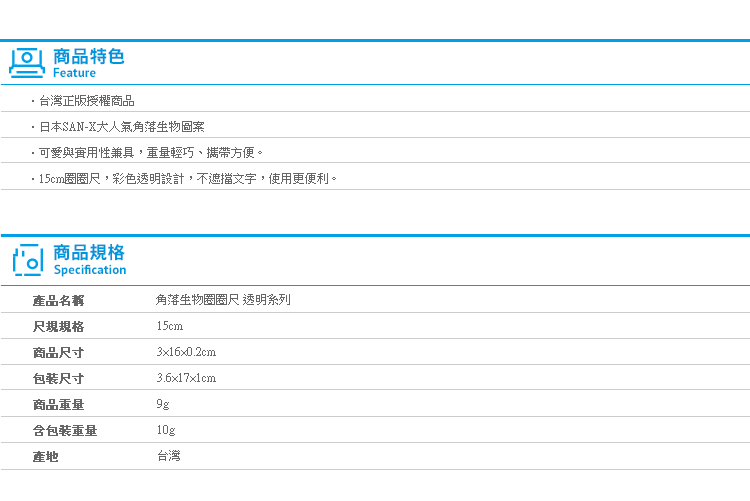Click the Feature section icon
This screenshot has height=501, width=750.
pos(27,63)
